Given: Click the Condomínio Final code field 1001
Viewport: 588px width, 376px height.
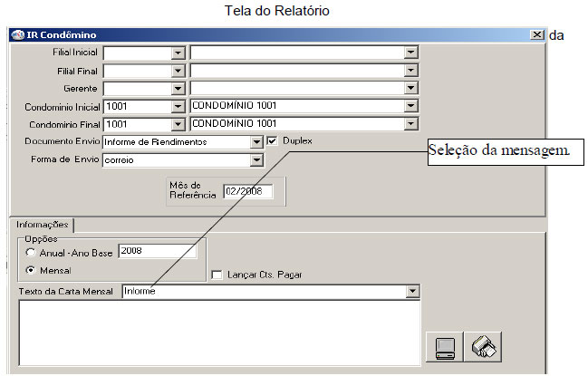Looking at the screenshot, I should coord(137,124).
